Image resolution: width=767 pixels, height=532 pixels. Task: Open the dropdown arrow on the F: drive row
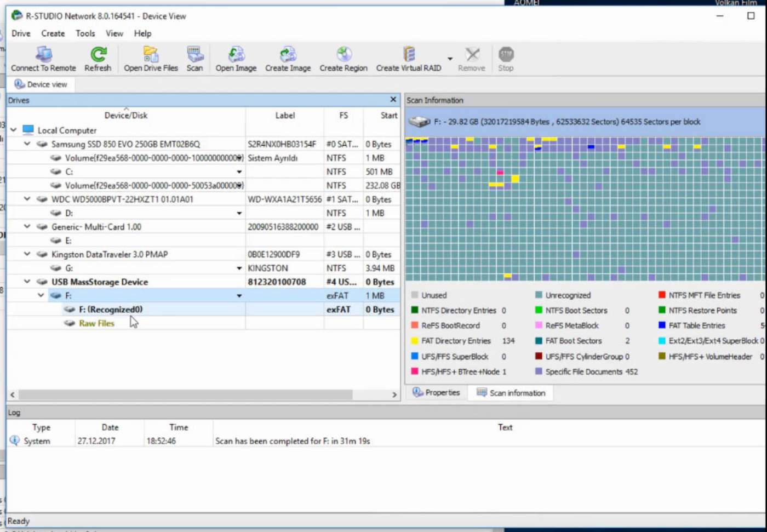click(239, 296)
